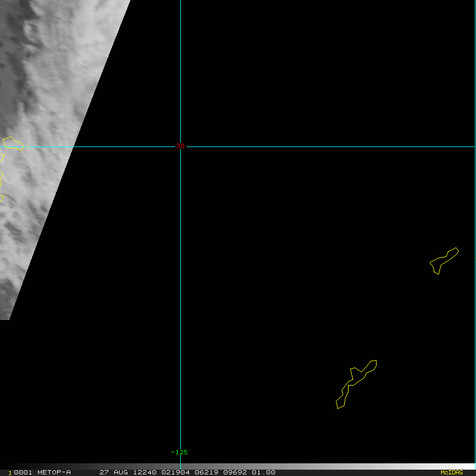
Task: Select the METOP-A satellite name label
Action: pos(54,472)
